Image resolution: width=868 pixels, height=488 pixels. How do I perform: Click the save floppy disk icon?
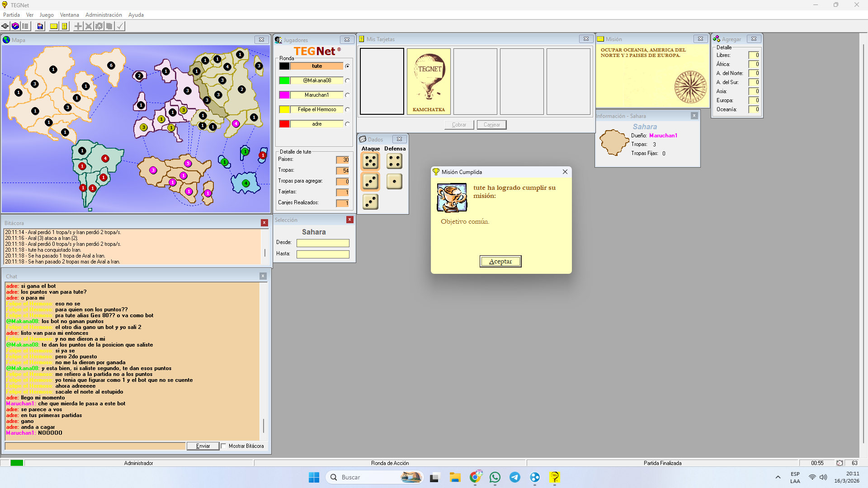pos(40,26)
